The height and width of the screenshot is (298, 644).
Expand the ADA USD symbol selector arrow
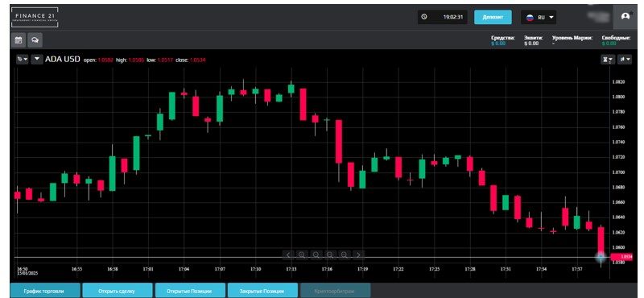37,60
